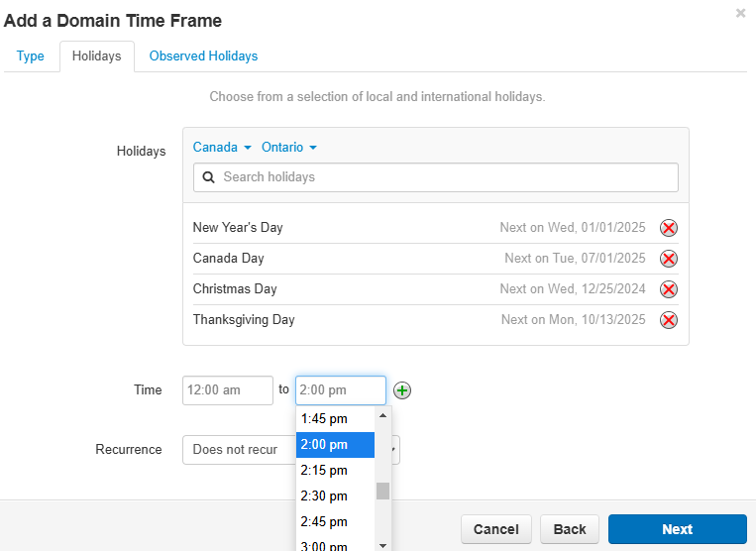Remove Christmas Day holiday
Image resolution: width=756 pixels, height=551 pixels.
coord(668,289)
